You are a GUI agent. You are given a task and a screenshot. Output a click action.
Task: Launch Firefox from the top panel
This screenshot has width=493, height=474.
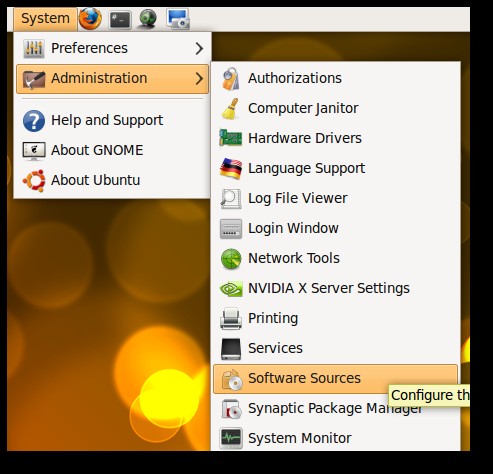tap(90, 19)
